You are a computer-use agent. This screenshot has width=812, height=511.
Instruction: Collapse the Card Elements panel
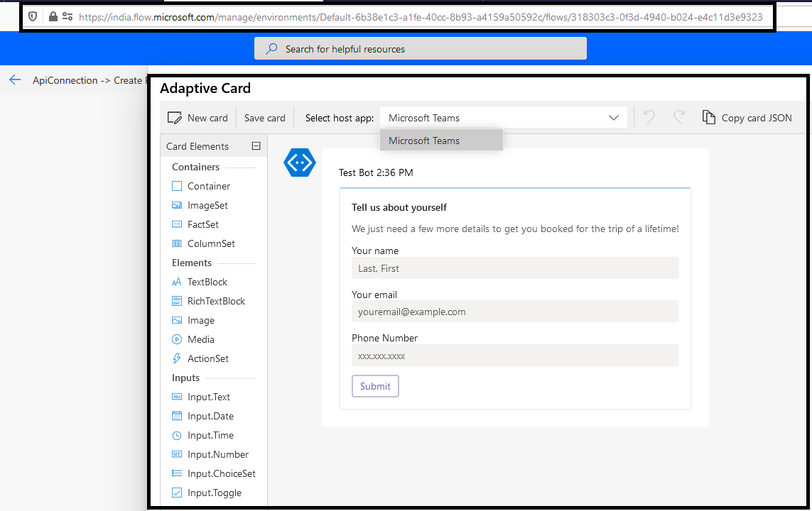tap(256, 145)
